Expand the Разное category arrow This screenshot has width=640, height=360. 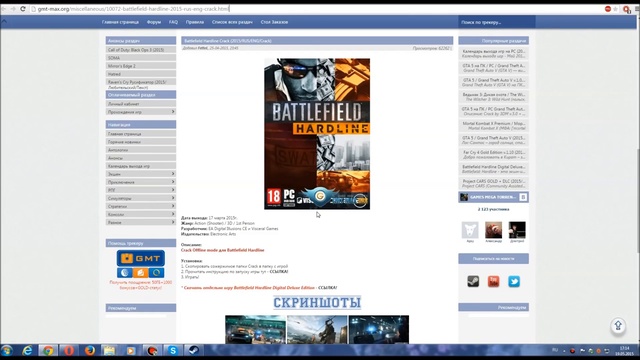[x=173, y=222]
